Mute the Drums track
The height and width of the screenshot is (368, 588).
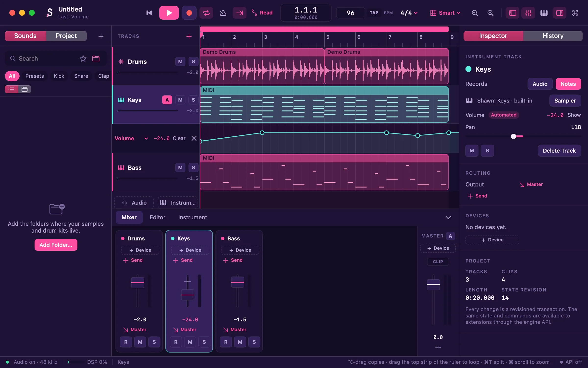[180, 62]
